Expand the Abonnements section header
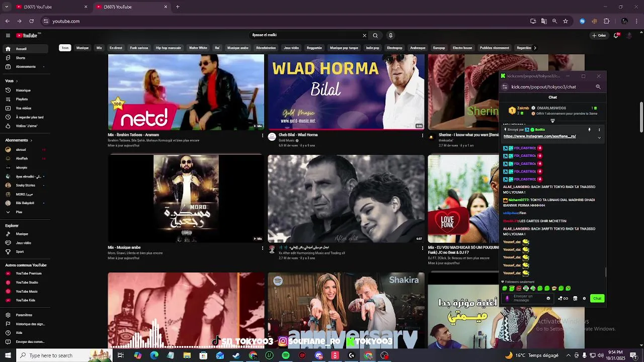The width and height of the screenshot is (644, 362). coord(19,140)
